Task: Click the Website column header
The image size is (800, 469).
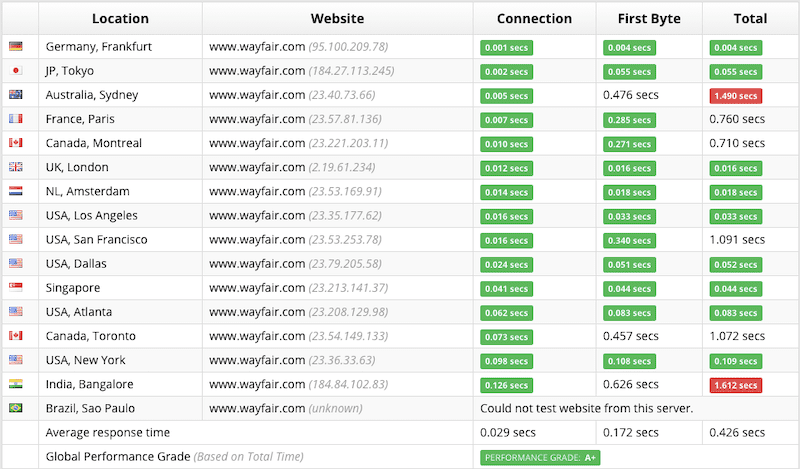Action: click(x=337, y=18)
